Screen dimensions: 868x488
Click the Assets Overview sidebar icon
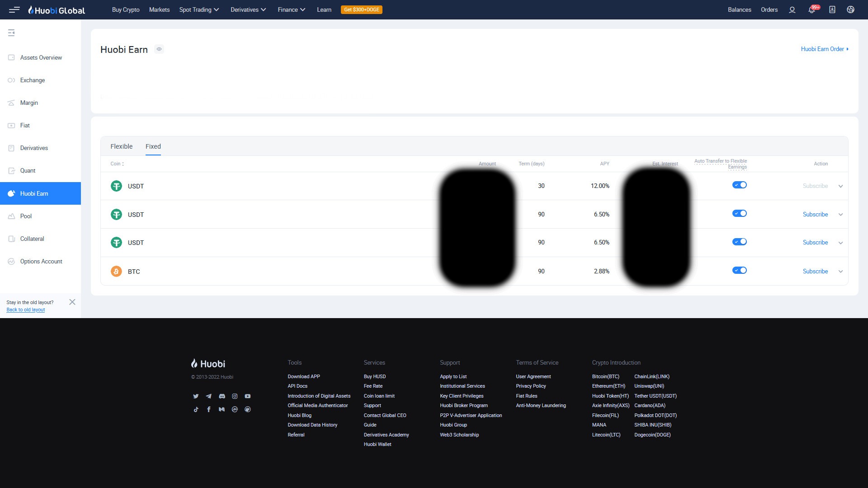tap(11, 57)
